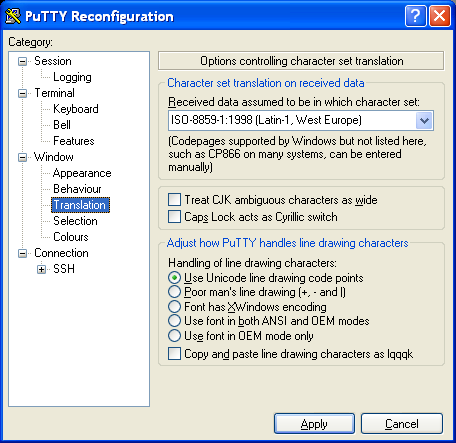Open Bell settings category
This screenshot has height=443, width=456.
coord(62,125)
